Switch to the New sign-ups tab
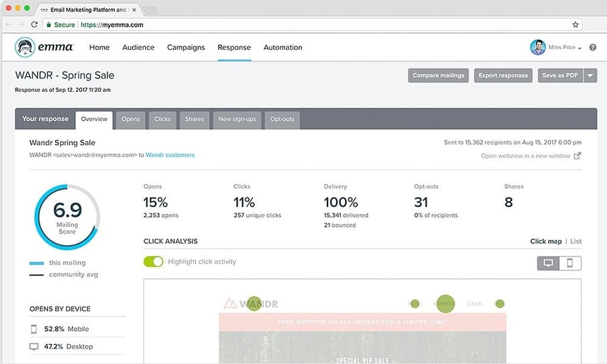607x364 pixels. (237, 120)
